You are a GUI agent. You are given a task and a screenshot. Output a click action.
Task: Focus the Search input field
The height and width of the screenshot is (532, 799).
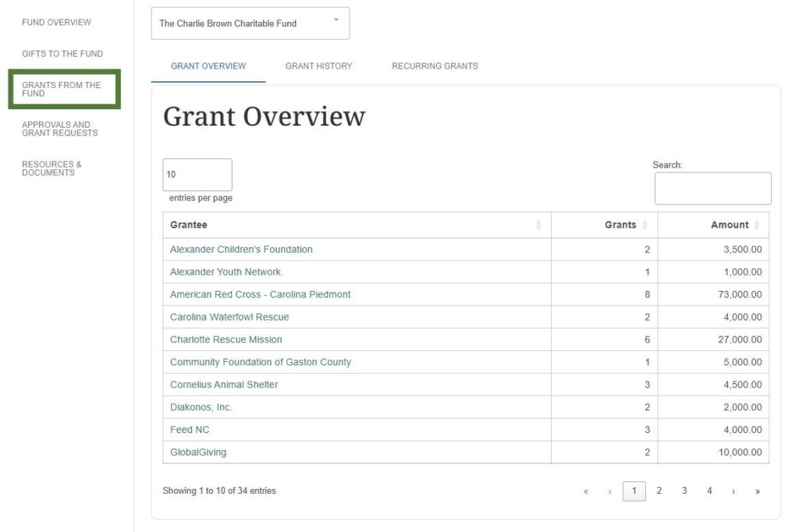point(713,189)
